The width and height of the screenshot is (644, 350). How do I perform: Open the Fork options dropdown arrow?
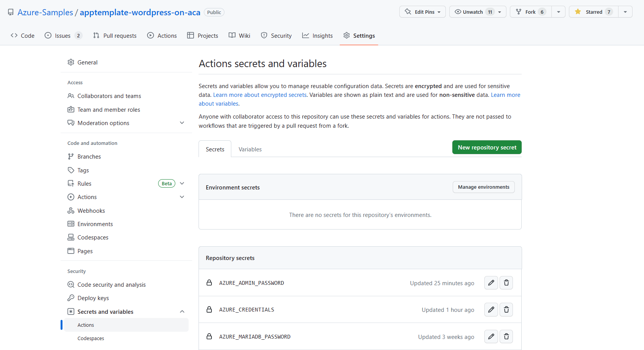(x=558, y=12)
